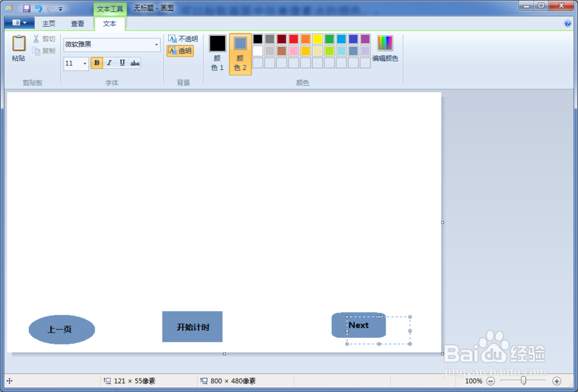Pick the black palette swatch
This screenshot has width=578, height=392.
258,39
